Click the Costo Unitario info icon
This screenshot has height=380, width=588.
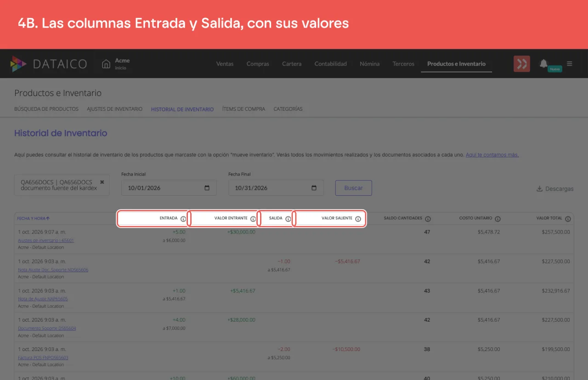pyautogui.click(x=498, y=219)
